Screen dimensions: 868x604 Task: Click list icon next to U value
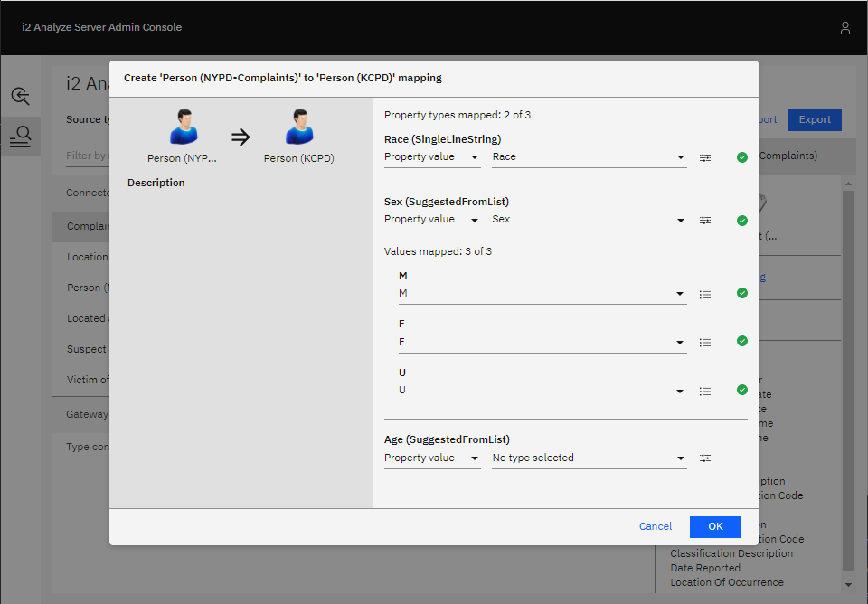tap(705, 391)
